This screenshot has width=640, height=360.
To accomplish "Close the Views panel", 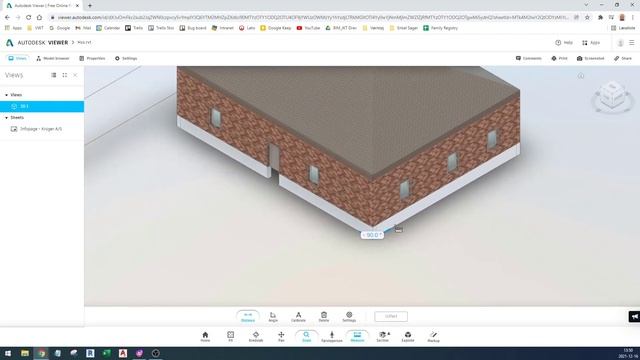I will [75, 75].
